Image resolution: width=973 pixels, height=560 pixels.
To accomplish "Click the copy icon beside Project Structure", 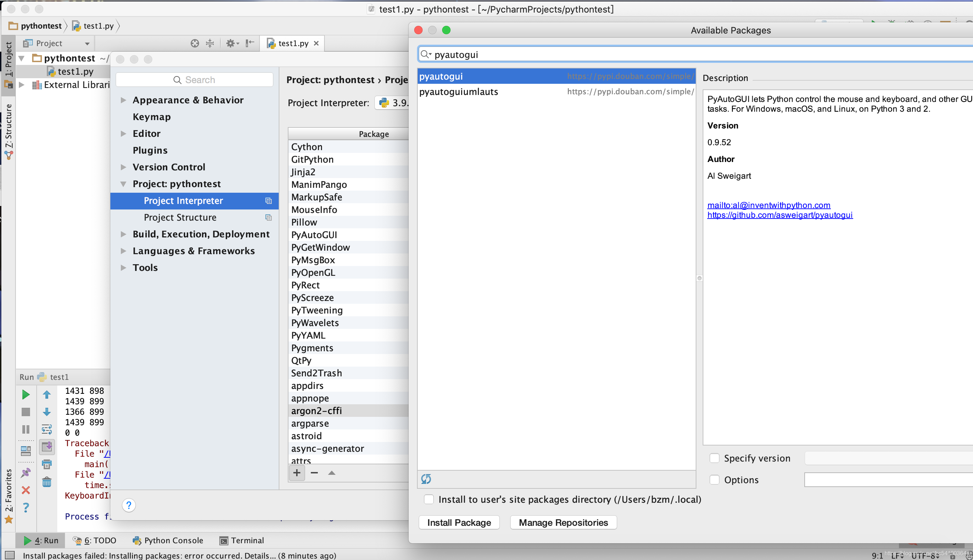I will 269,218.
